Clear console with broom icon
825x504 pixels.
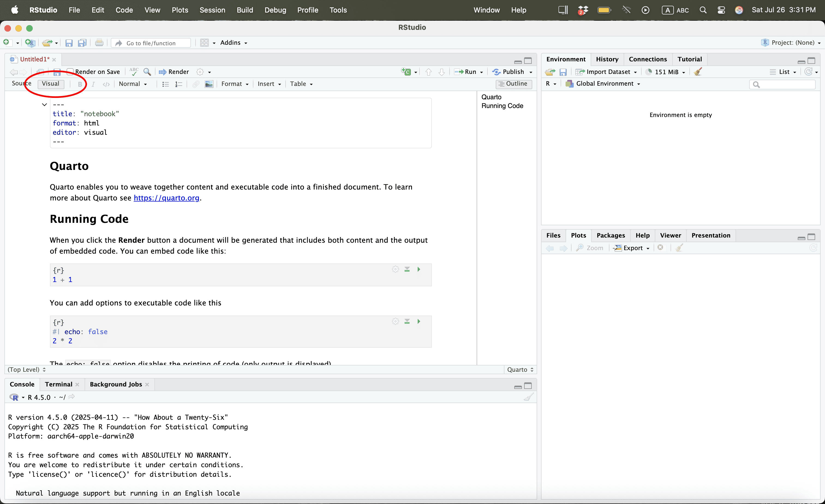click(528, 397)
